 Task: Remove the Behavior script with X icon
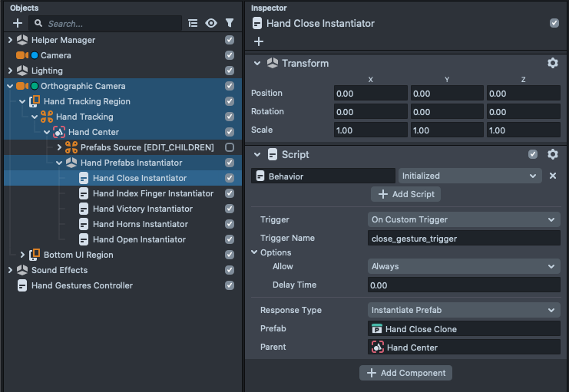click(x=552, y=176)
